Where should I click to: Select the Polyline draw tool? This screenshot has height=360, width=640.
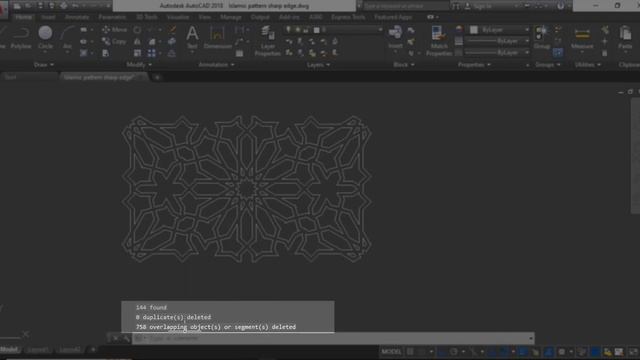21,38
